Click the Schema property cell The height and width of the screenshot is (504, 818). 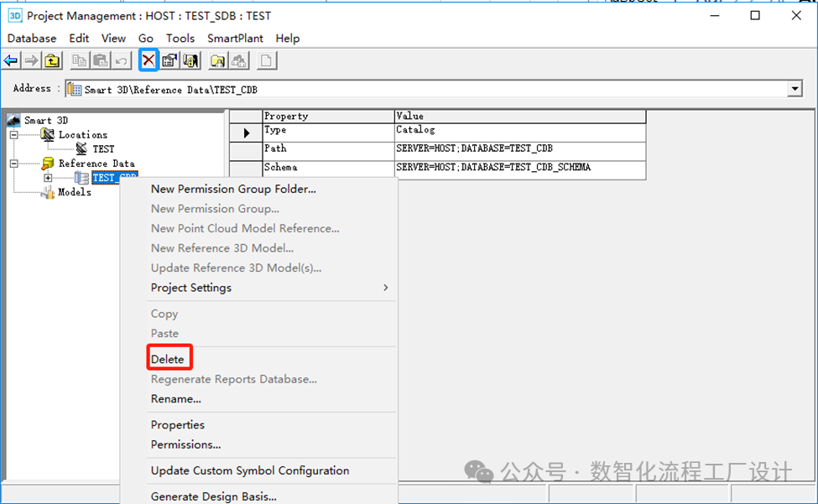(x=328, y=169)
